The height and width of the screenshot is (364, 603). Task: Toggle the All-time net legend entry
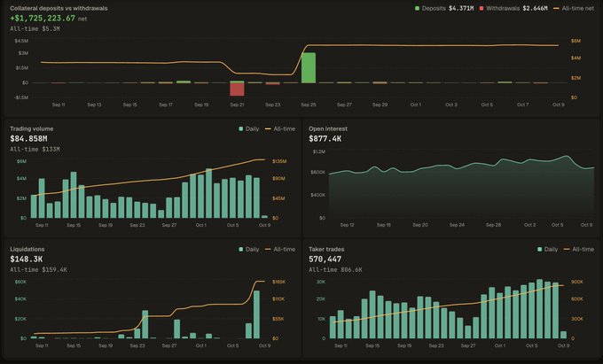point(574,8)
